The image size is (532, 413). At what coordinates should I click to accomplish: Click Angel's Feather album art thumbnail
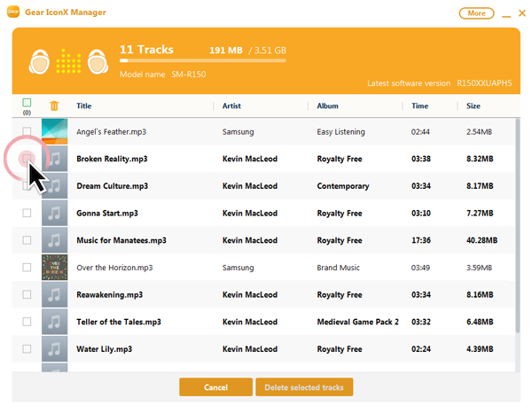coord(54,131)
